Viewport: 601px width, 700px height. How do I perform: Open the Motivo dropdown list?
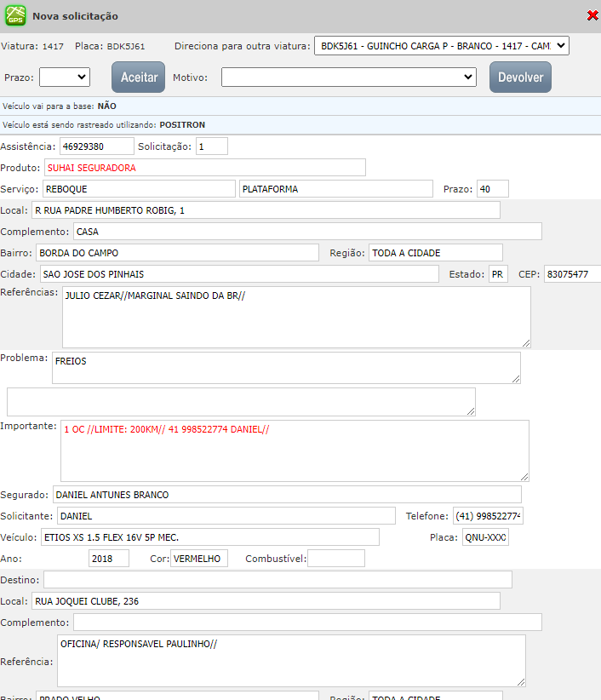tap(348, 77)
